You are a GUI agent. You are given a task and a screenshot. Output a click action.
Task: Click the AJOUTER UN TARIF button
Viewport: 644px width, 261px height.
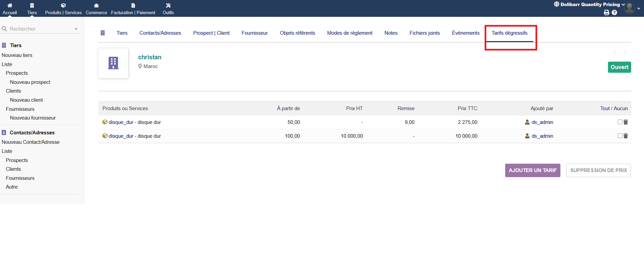pos(532,170)
